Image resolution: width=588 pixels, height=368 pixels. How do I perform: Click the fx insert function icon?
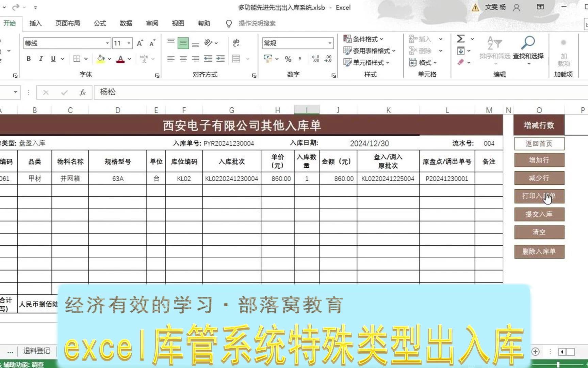[x=82, y=92]
